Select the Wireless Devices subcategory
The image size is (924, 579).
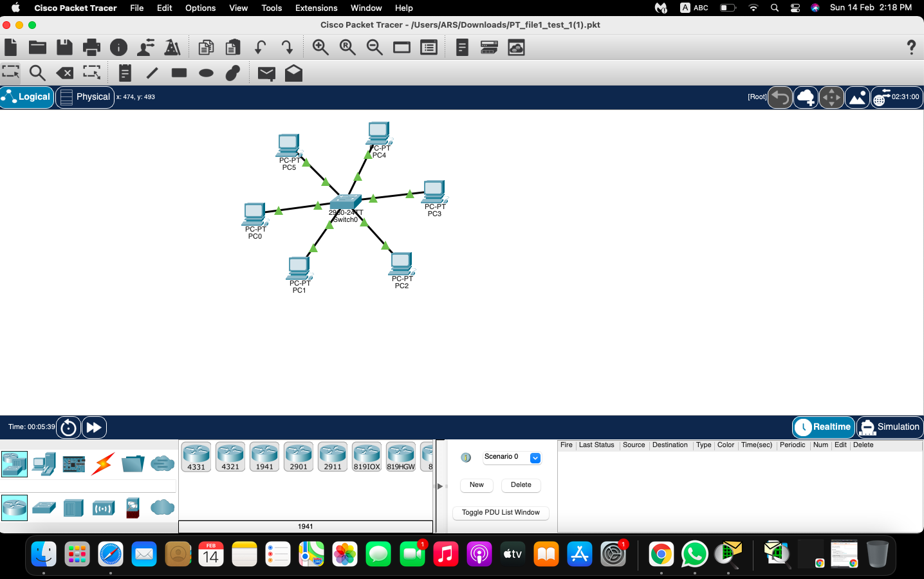click(103, 508)
